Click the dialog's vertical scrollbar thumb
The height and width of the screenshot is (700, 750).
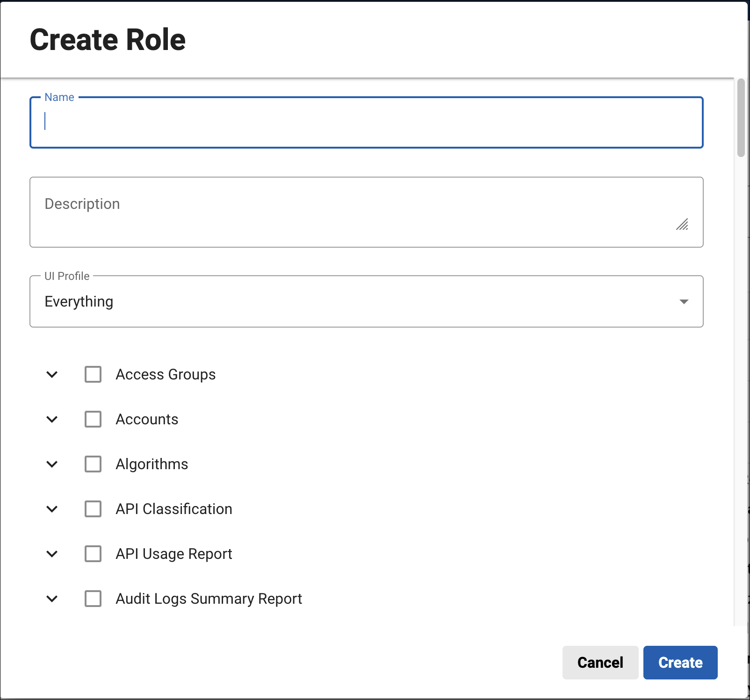(x=741, y=118)
